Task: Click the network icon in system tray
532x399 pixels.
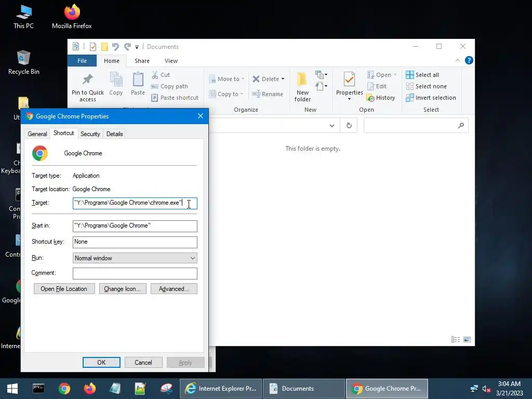Action: coord(474,389)
